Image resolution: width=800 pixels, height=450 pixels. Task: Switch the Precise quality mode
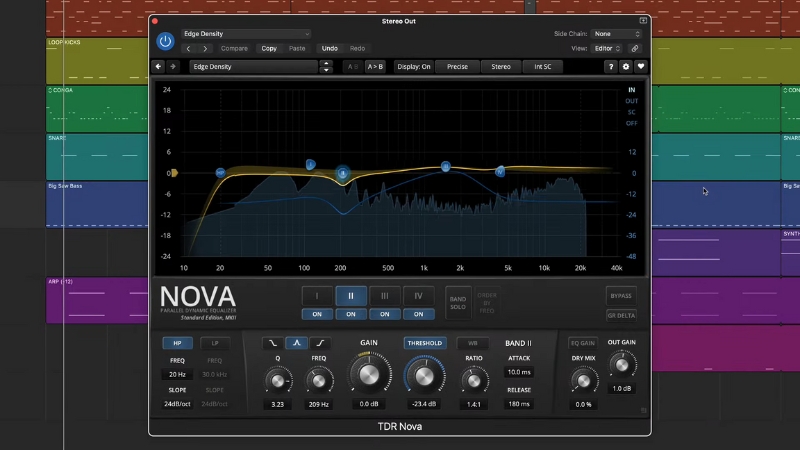pyautogui.click(x=457, y=66)
